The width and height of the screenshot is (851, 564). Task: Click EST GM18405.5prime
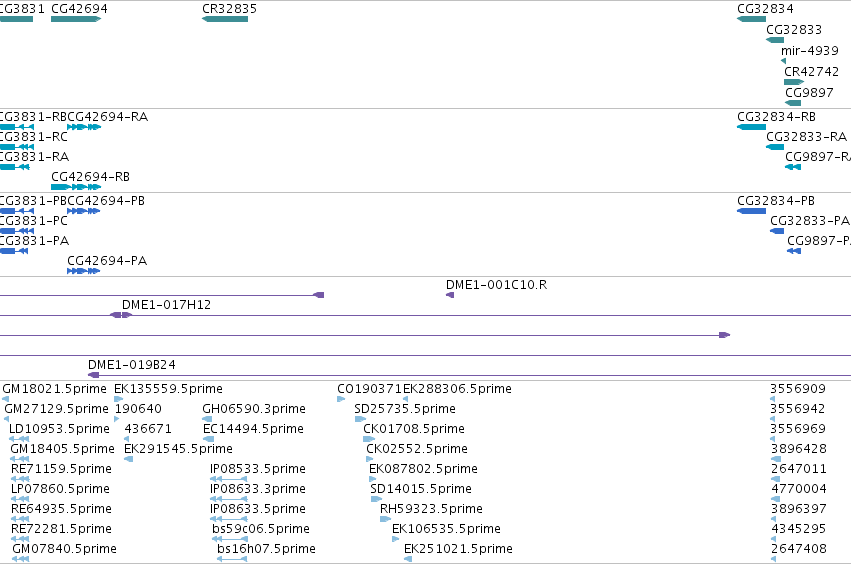62,449
